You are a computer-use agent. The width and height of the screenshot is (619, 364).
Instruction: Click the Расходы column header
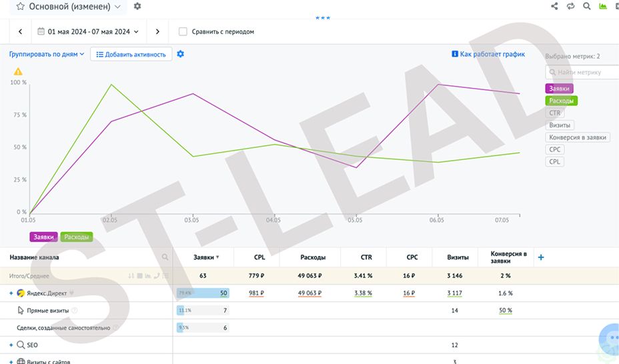313,257
